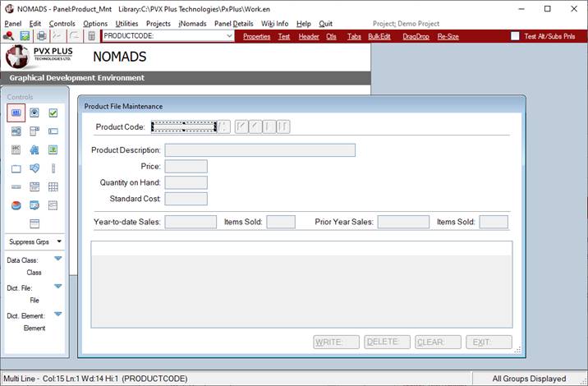Click the picture image icon in toolbar
This screenshot has width=588, height=386.
click(25, 36)
